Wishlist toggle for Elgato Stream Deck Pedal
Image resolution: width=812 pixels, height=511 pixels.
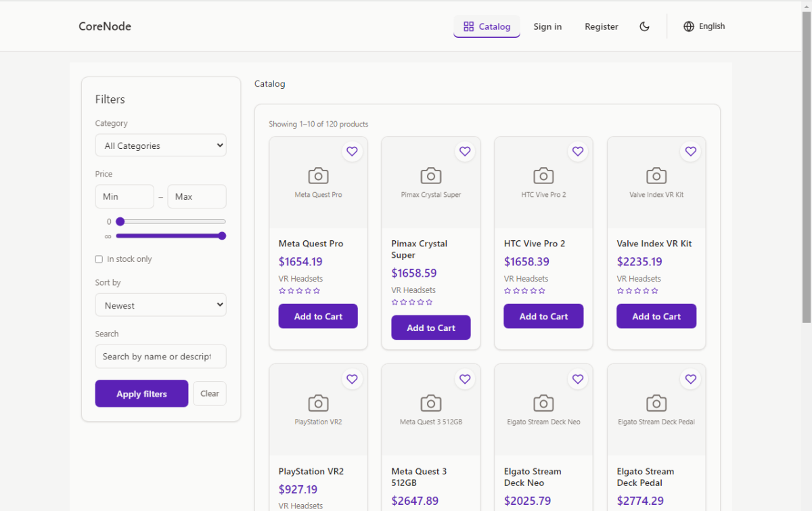click(690, 379)
